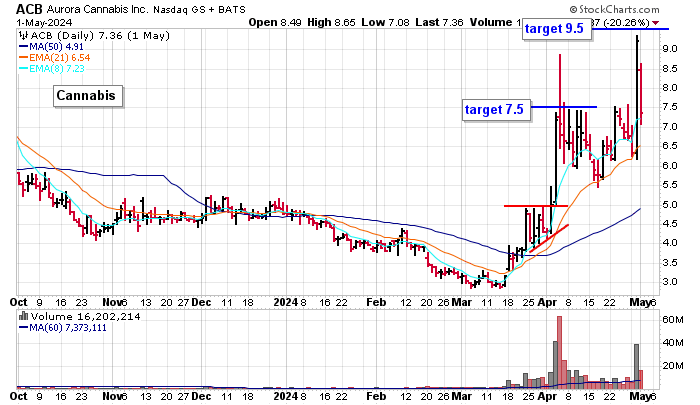Click the 3.0 price axis label
The height and width of the screenshot is (405, 700).
pos(669,282)
